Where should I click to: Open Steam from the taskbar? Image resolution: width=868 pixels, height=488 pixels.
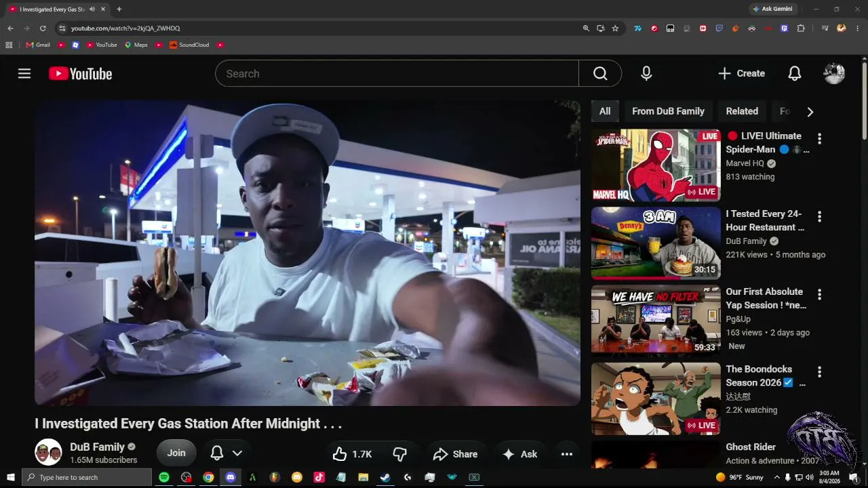pyautogui.click(x=385, y=477)
